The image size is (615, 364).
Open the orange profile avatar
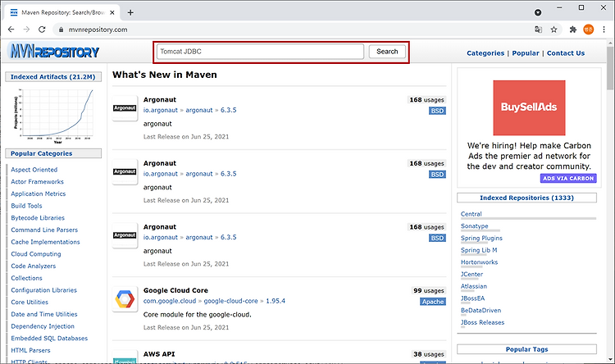click(588, 30)
